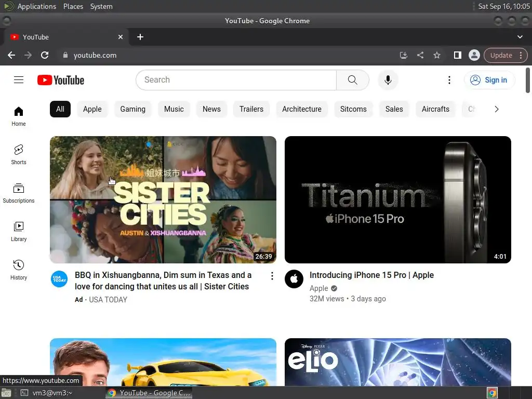This screenshot has height=399, width=532.
Task: Click the youtube.com address bar
Action: 228,55
